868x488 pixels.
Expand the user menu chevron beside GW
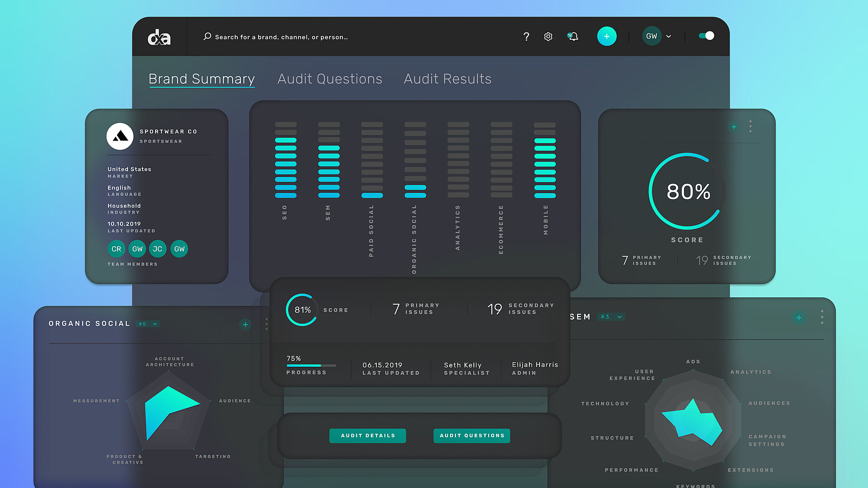pyautogui.click(x=669, y=37)
